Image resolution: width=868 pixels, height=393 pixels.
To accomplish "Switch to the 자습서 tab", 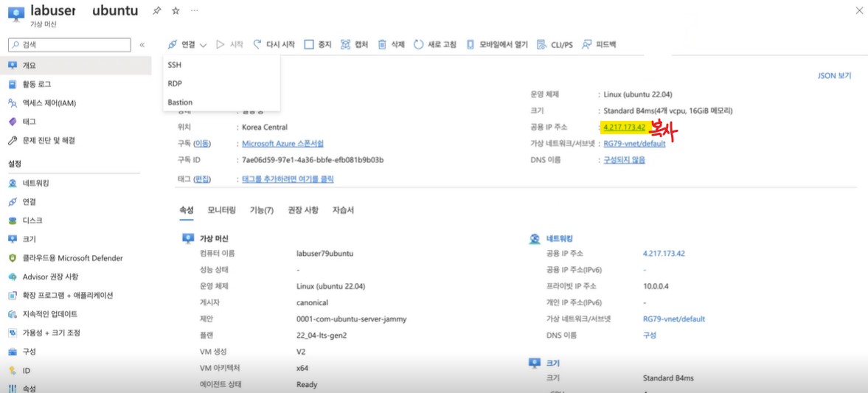I will 343,210.
